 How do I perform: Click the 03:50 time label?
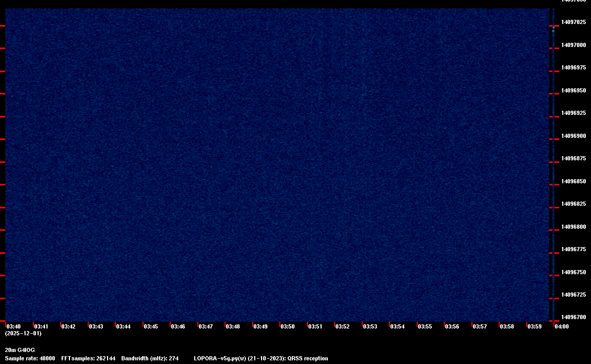288,326
